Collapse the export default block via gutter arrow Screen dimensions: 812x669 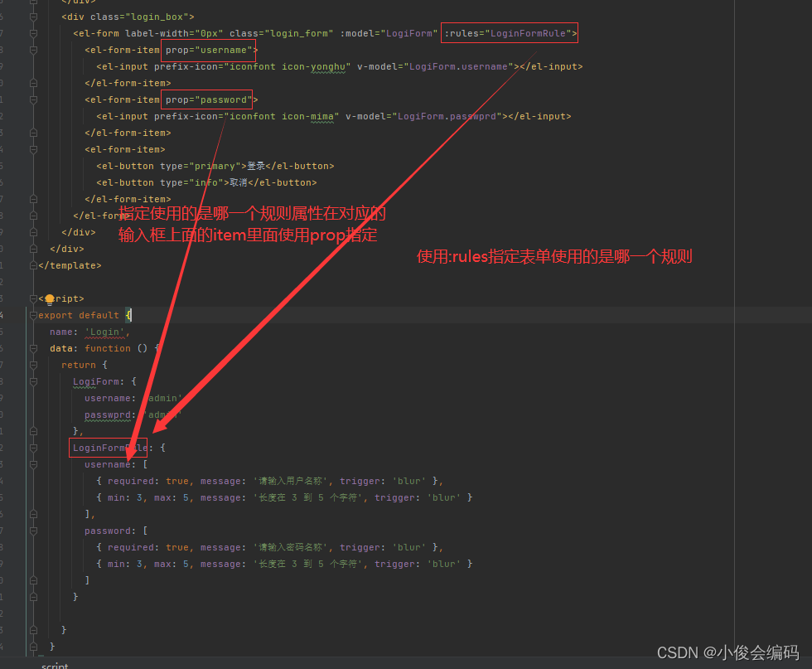click(31, 315)
